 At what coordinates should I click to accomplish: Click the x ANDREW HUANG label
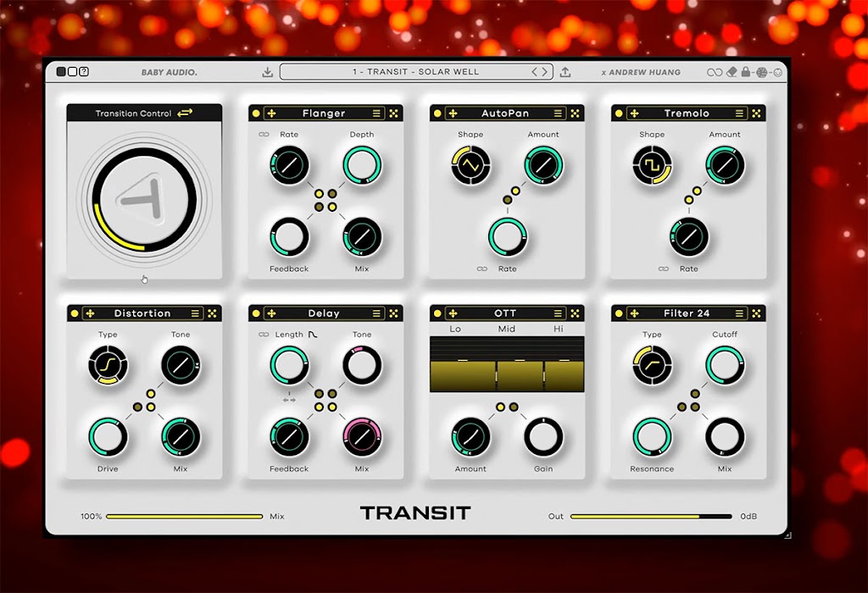(x=641, y=73)
